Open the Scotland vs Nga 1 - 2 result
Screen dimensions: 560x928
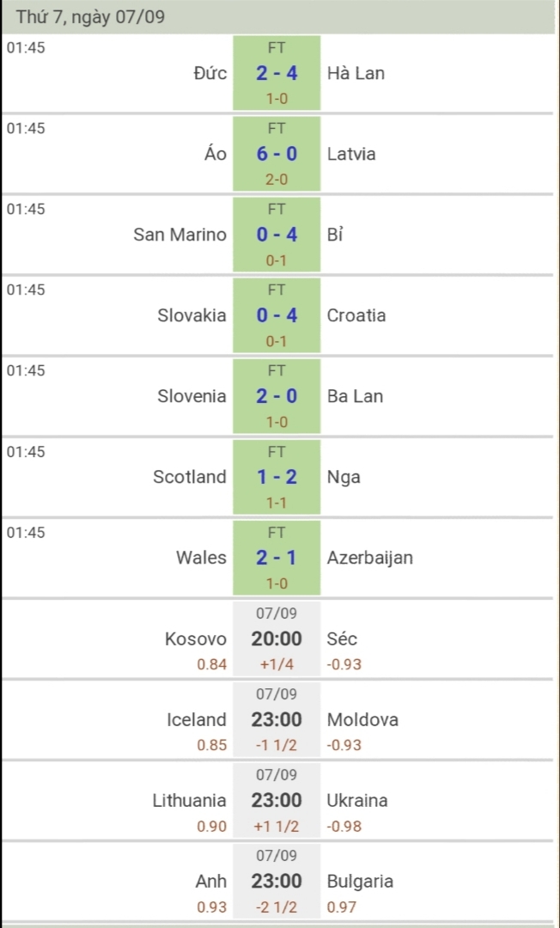point(277,477)
